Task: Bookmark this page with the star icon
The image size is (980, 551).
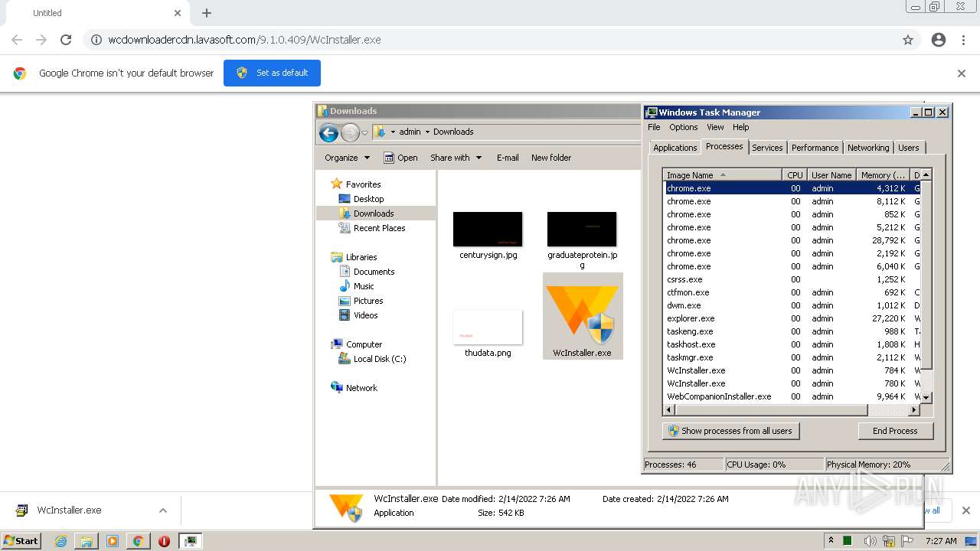Action: (908, 40)
